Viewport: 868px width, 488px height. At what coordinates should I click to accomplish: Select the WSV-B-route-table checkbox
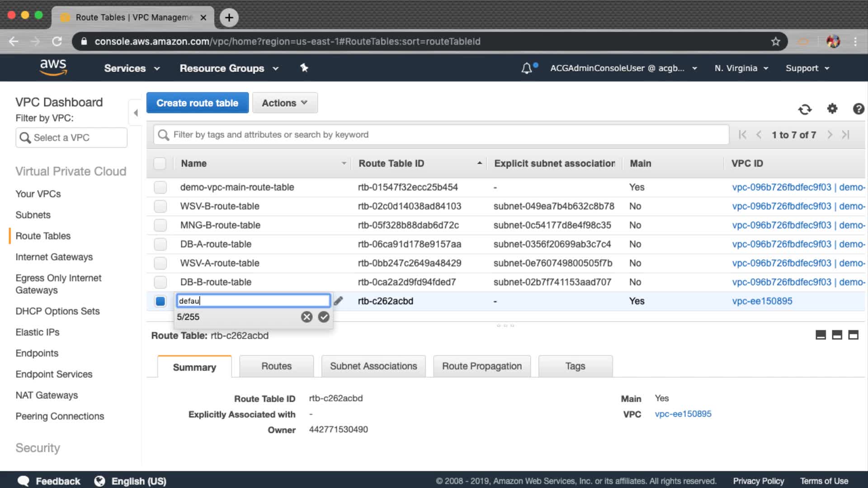click(x=160, y=206)
